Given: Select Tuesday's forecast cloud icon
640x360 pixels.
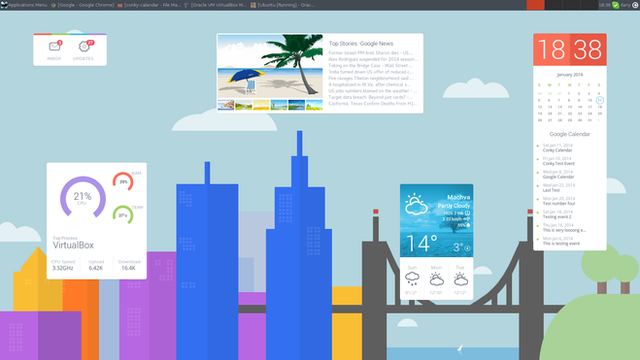Looking at the screenshot, I should click(x=461, y=279).
